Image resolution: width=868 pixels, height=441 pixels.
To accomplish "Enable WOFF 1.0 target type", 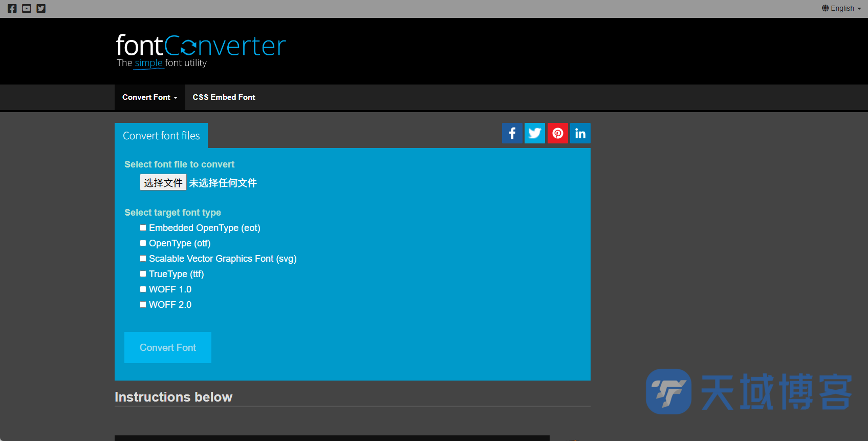I will (x=143, y=289).
